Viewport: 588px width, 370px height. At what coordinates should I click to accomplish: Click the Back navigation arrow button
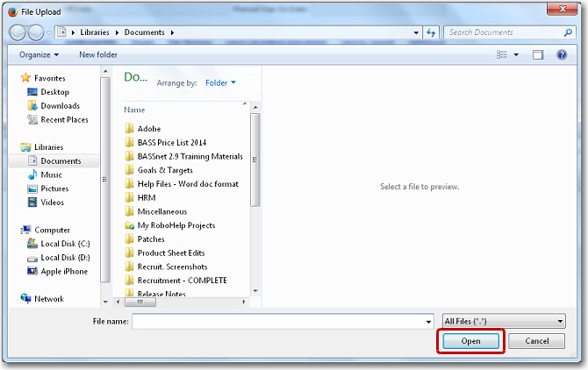tap(18, 32)
